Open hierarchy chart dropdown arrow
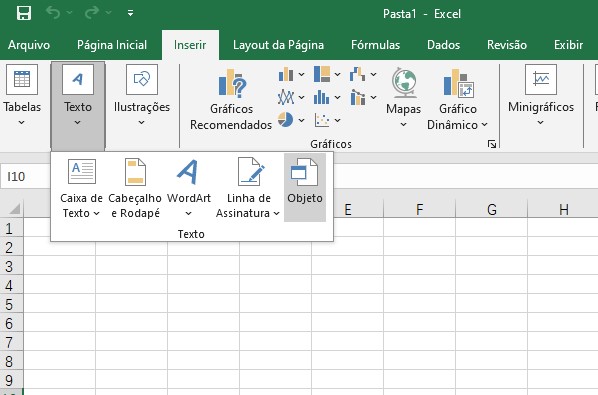 point(338,74)
